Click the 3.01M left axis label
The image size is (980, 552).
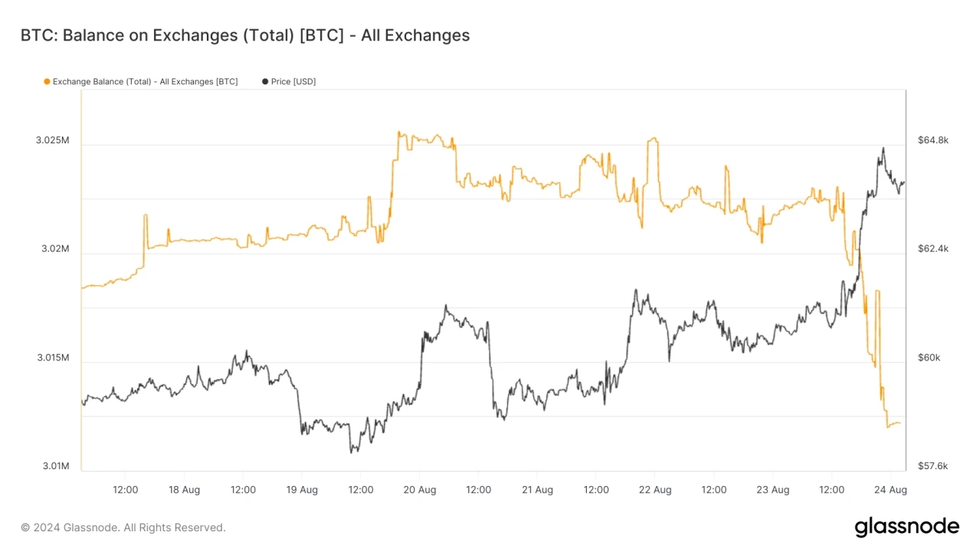coord(55,466)
